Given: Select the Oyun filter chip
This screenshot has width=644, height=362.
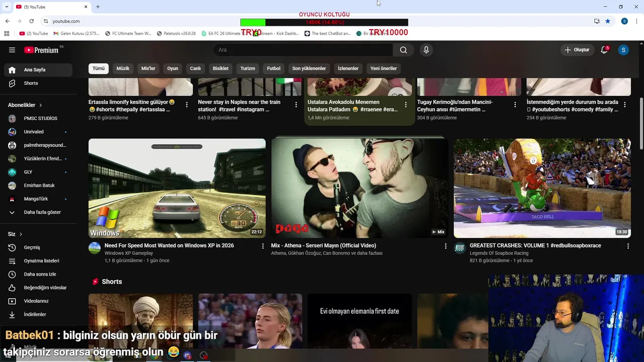Looking at the screenshot, I should tap(173, 68).
